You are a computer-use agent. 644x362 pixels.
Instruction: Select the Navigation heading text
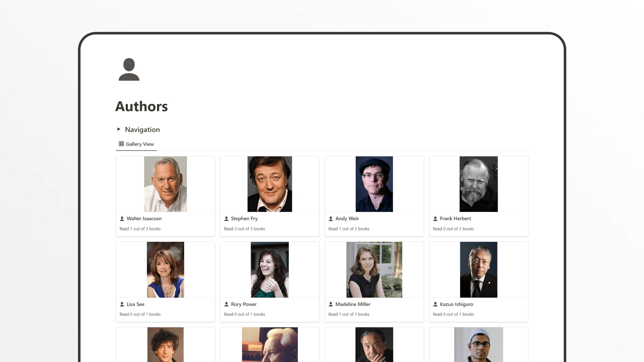pos(142,130)
